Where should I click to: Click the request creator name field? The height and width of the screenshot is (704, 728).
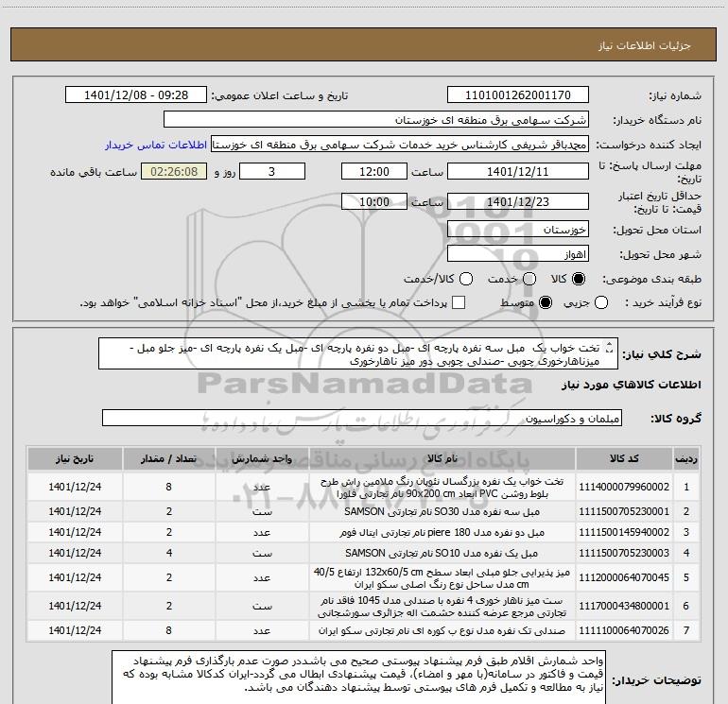click(400, 145)
